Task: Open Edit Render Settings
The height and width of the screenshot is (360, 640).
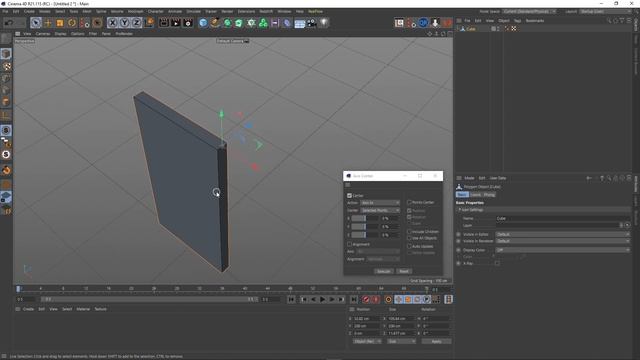Action: [x=188, y=23]
